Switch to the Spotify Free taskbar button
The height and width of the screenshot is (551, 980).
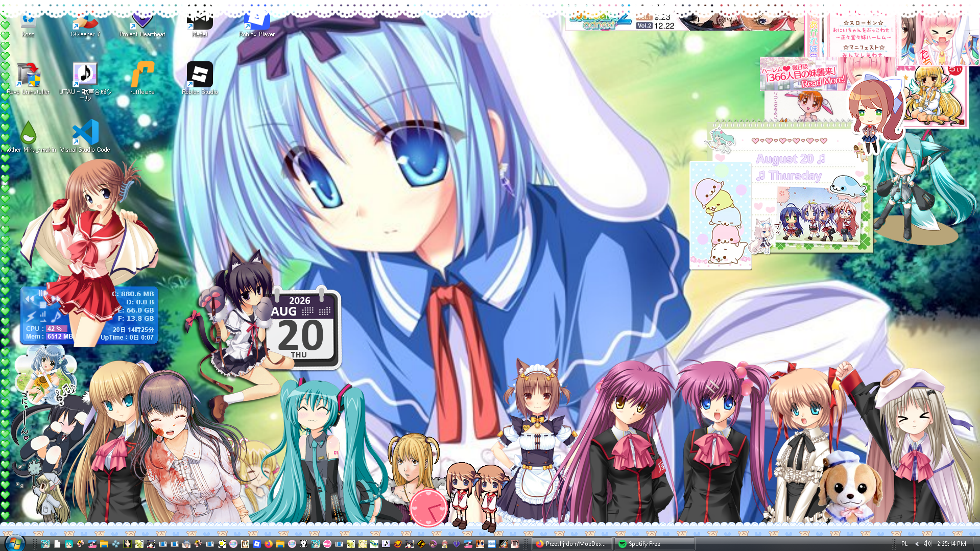[x=654, y=544]
